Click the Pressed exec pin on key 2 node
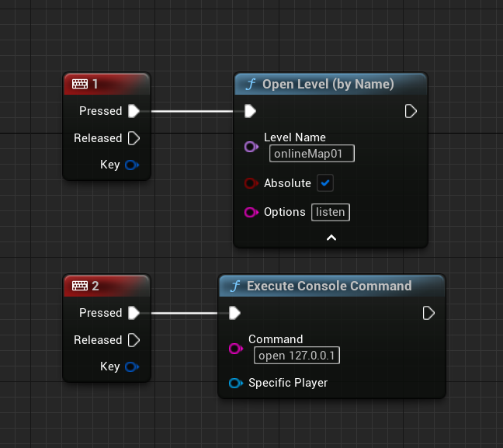Image resolution: width=503 pixels, height=448 pixels. point(134,313)
